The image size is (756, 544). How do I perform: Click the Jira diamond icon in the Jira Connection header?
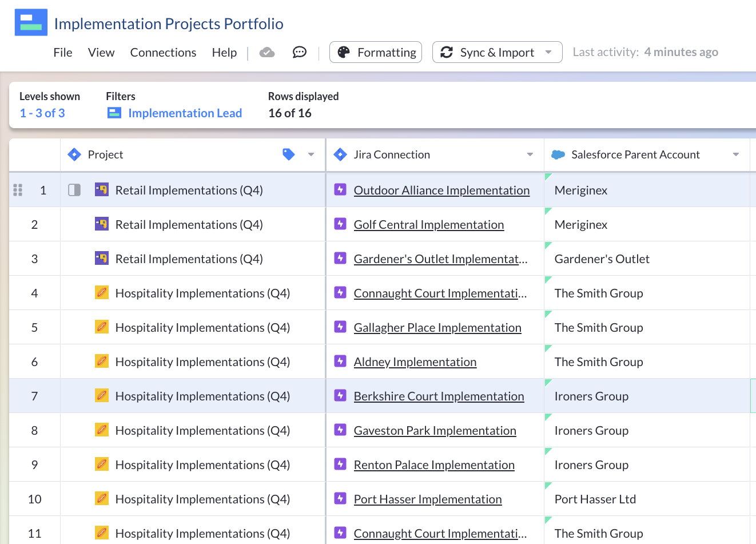(x=340, y=154)
